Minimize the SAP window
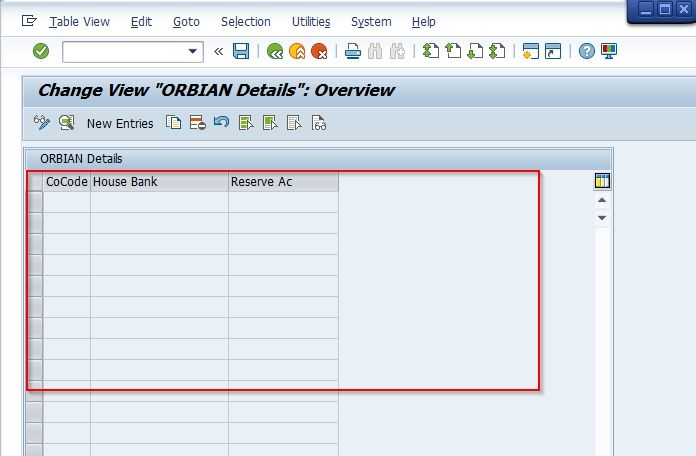696x456 pixels. pyautogui.click(x=646, y=9)
